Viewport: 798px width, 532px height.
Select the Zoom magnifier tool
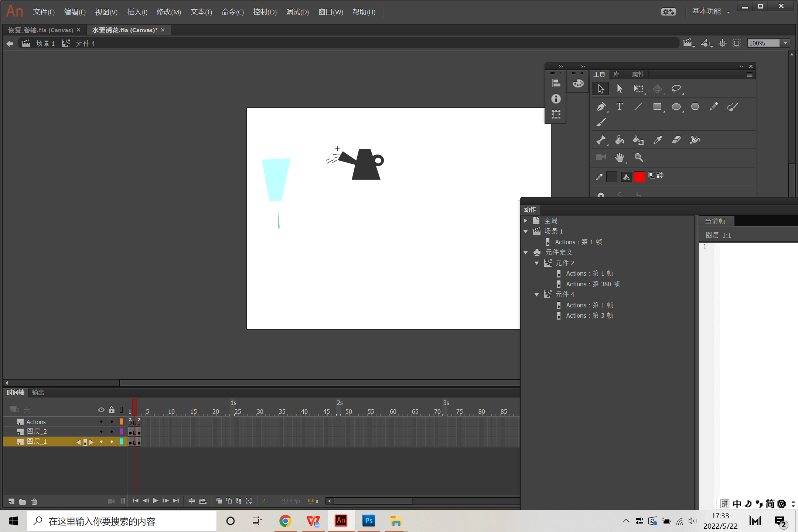(639, 158)
